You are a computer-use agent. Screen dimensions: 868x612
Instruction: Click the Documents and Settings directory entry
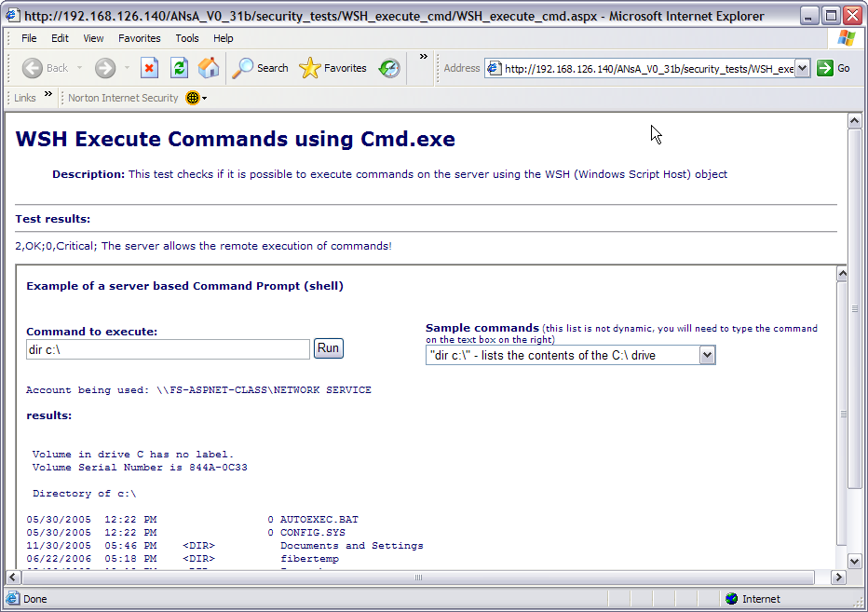[351, 546]
